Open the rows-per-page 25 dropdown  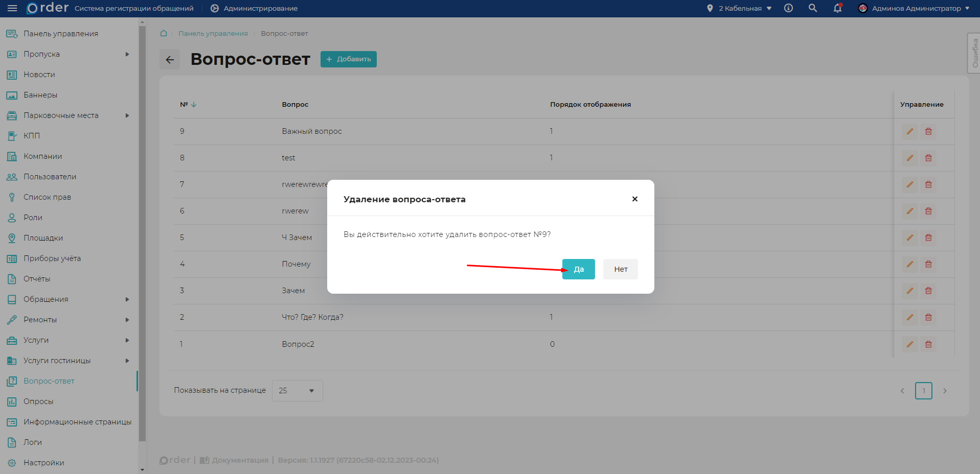pyautogui.click(x=297, y=391)
